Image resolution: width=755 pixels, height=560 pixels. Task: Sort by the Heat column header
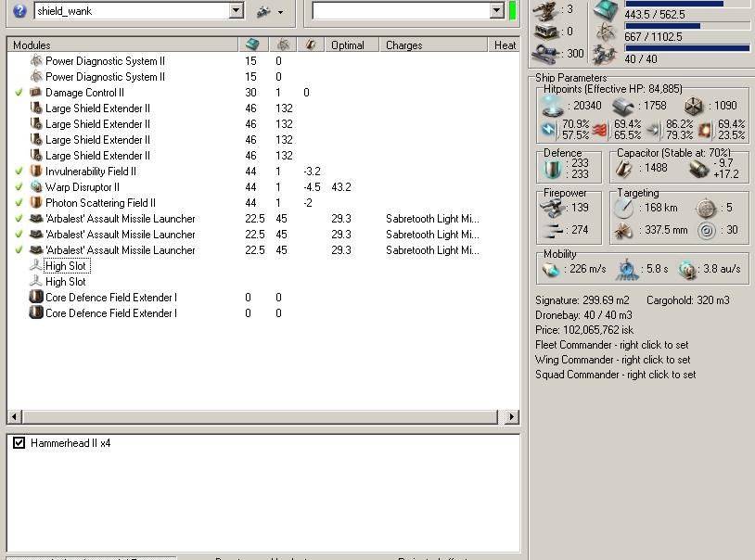pyautogui.click(x=505, y=45)
